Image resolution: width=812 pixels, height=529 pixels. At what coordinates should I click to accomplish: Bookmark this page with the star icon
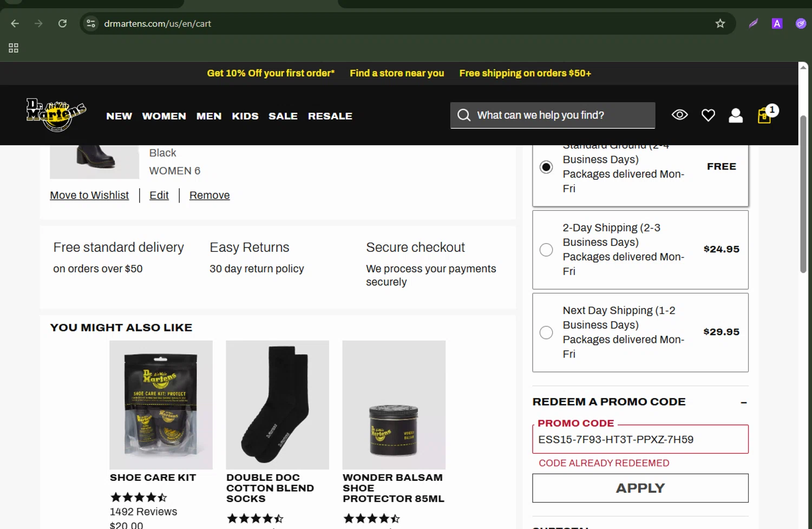coord(720,23)
